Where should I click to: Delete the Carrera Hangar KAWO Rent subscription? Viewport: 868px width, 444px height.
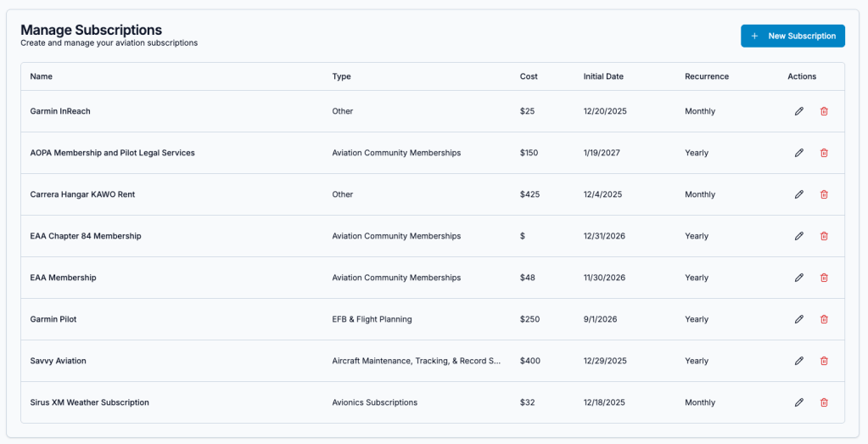tap(824, 194)
